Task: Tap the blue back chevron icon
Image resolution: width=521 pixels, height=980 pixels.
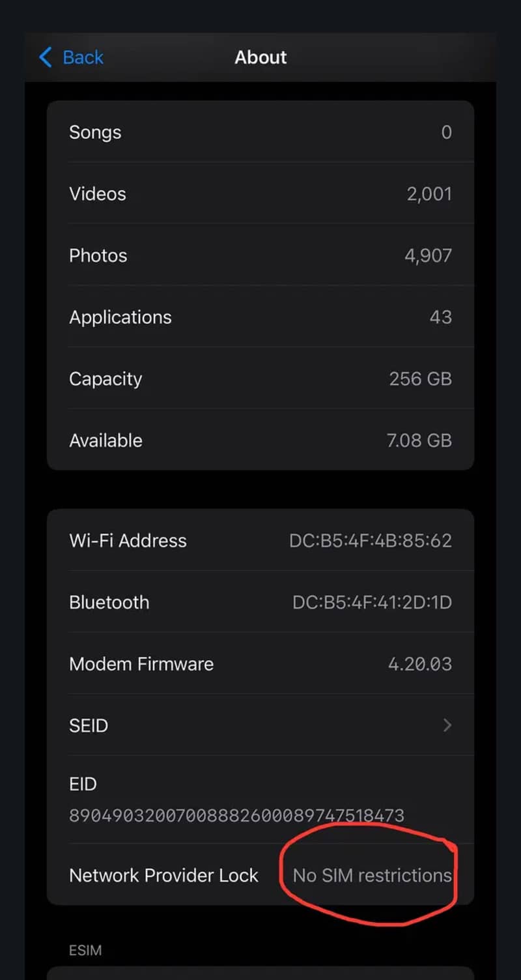Action: point(46,57)
